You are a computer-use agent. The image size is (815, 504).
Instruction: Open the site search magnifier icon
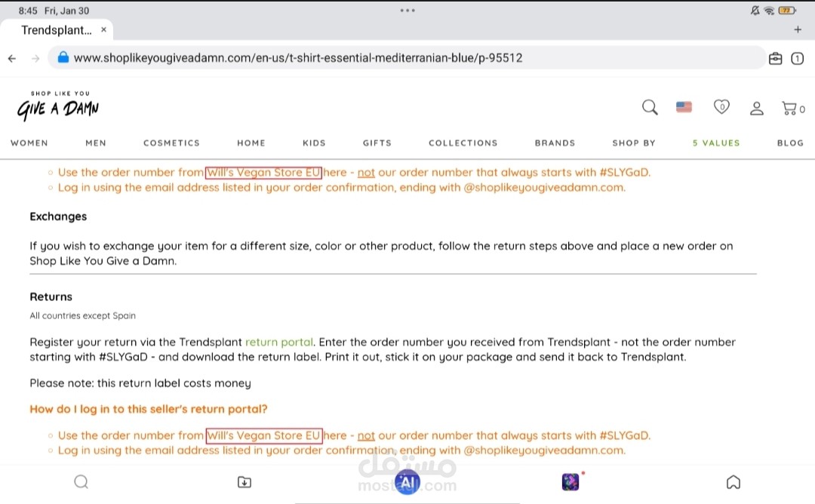coord(650,108)
